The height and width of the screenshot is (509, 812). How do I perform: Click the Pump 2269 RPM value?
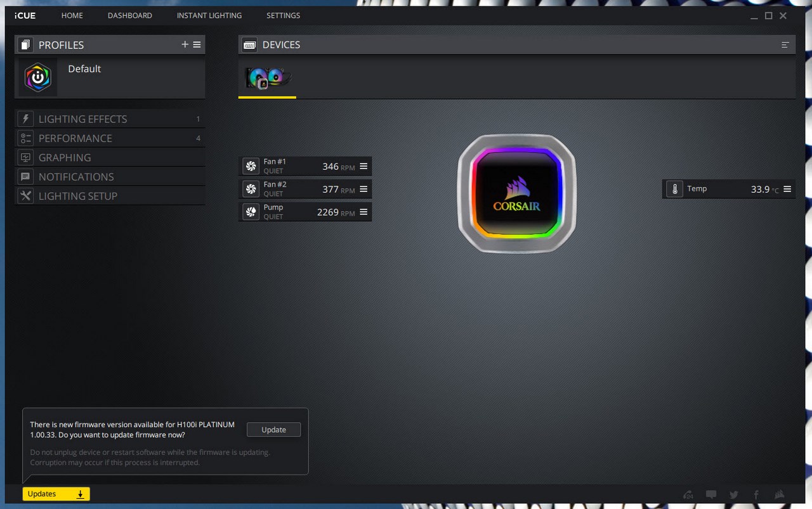[x=336, y=212]
